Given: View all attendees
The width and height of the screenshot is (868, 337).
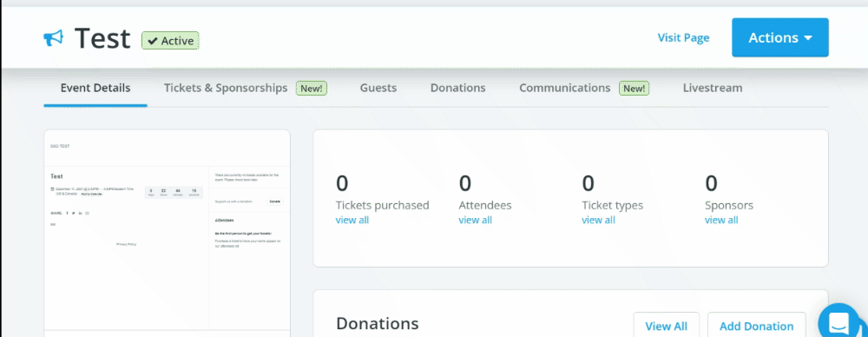Looking at the screenshot, I should (475, 220).
